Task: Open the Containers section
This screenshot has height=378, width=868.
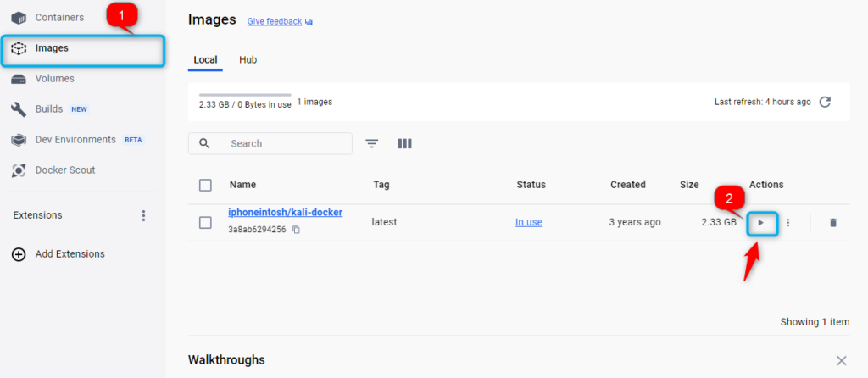Action: pos(59,17)
